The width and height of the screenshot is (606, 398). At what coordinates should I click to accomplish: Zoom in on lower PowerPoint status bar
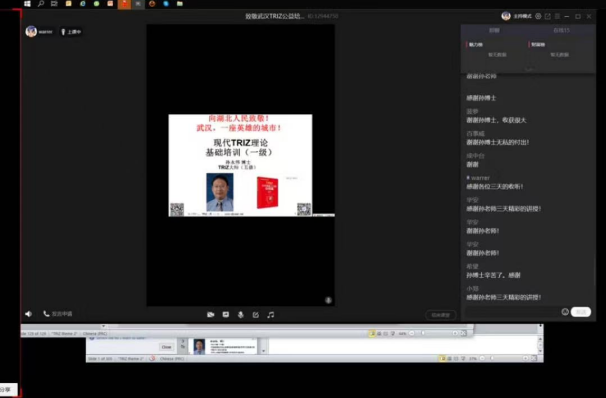click(x=525, y=359)
